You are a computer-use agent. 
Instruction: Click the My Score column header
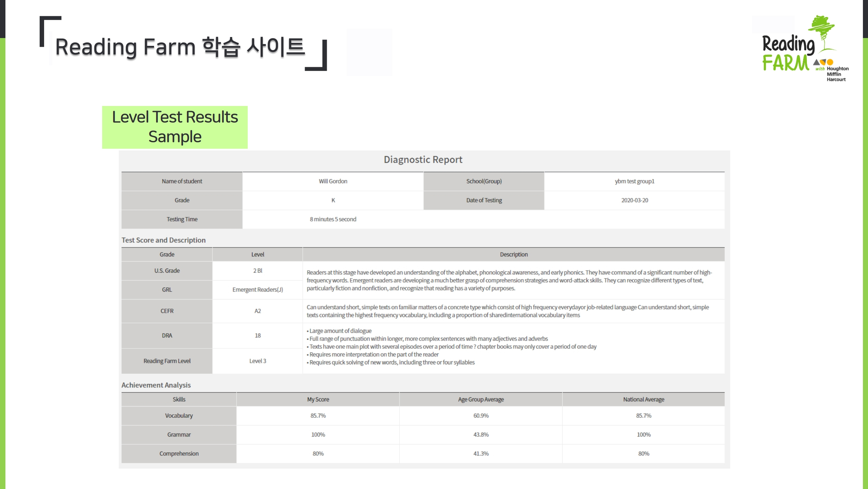coord(318,399)
